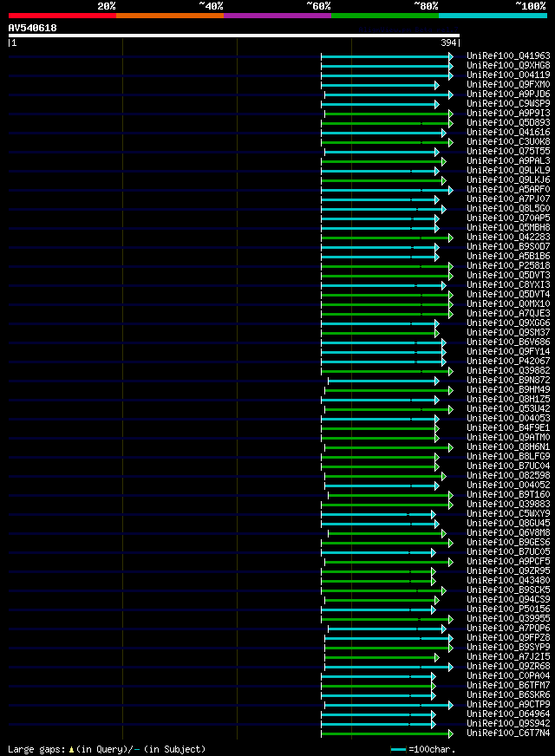Click label UniRef100_Q42283

[x=508, y=238]
